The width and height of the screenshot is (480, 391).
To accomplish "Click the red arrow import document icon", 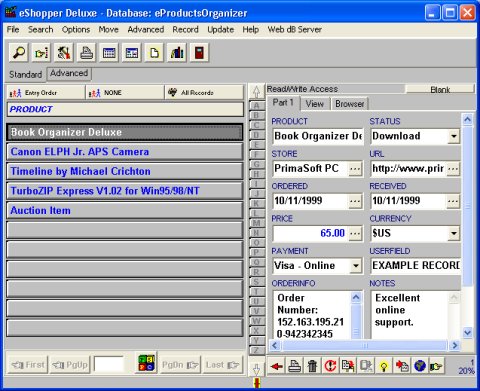I will pyautogui.click(x=402, y=366).
